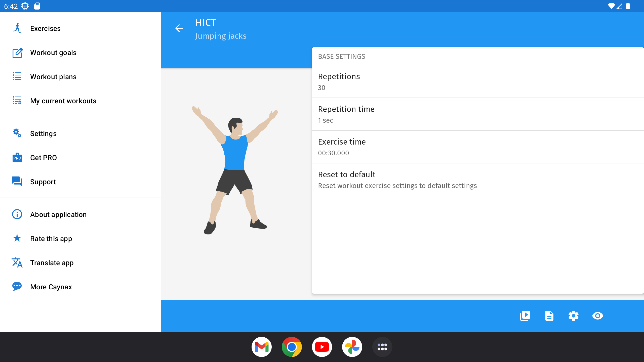The height and width of the screenshot is (362, 644).
Task: Toggle the eye preview icon
Action: pyautogui.click(x=597, y=316)
